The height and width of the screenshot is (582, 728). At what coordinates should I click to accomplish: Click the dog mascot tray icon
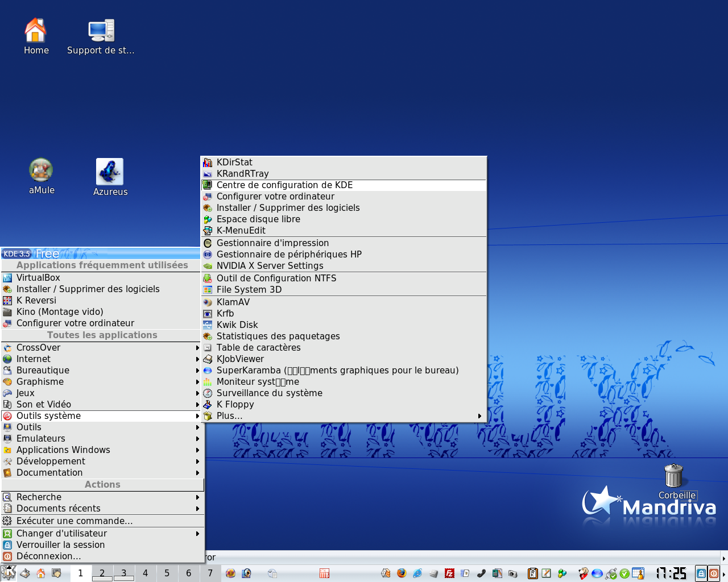(584, 573)
